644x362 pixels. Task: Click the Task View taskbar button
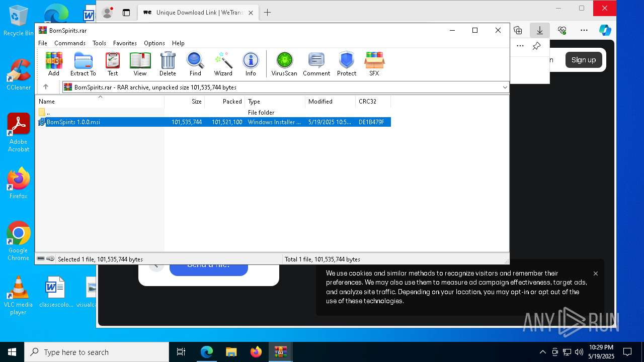[181, 352]
